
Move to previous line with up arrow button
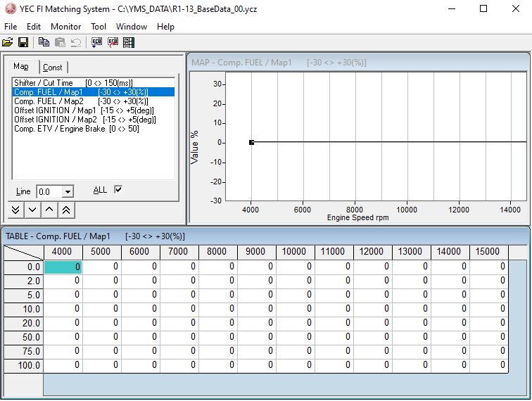[49, 210]
